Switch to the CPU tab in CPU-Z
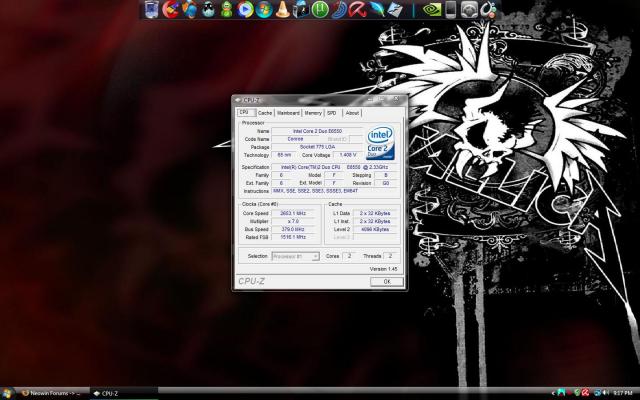This screenshot has height=400, width=640. 246,112
